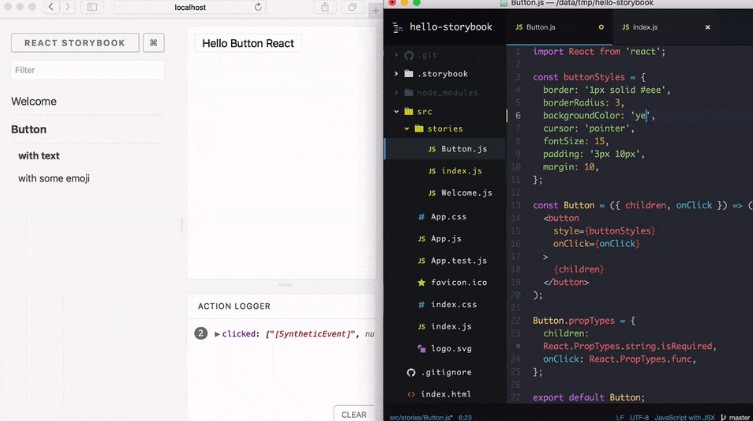This screenshot has height=421, width=753.
Task: Click Safari's show tabs overview icon
Action: tap(352, 7)
